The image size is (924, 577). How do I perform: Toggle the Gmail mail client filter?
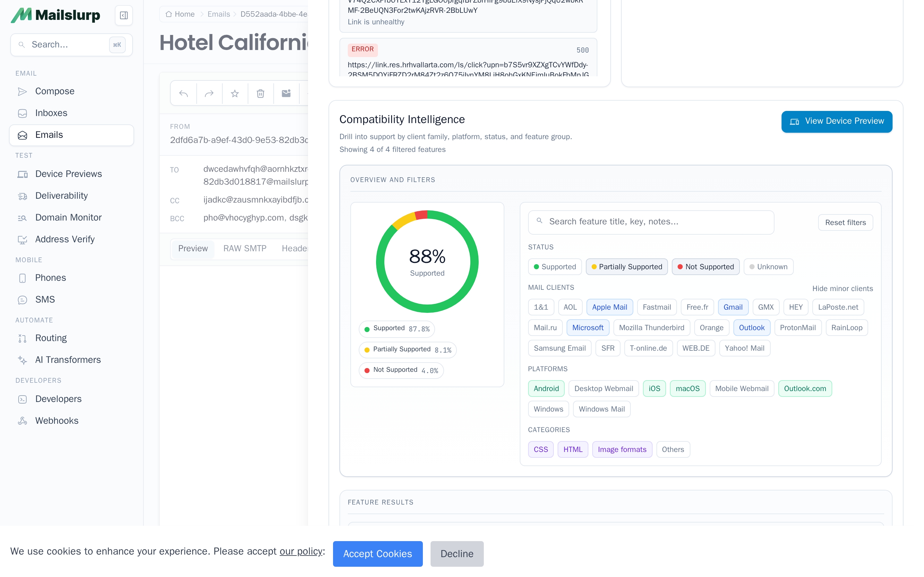tap(732, 307)
